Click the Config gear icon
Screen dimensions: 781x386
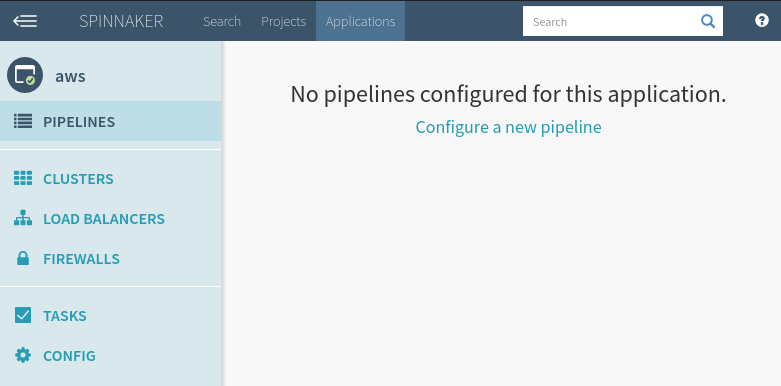23,355
